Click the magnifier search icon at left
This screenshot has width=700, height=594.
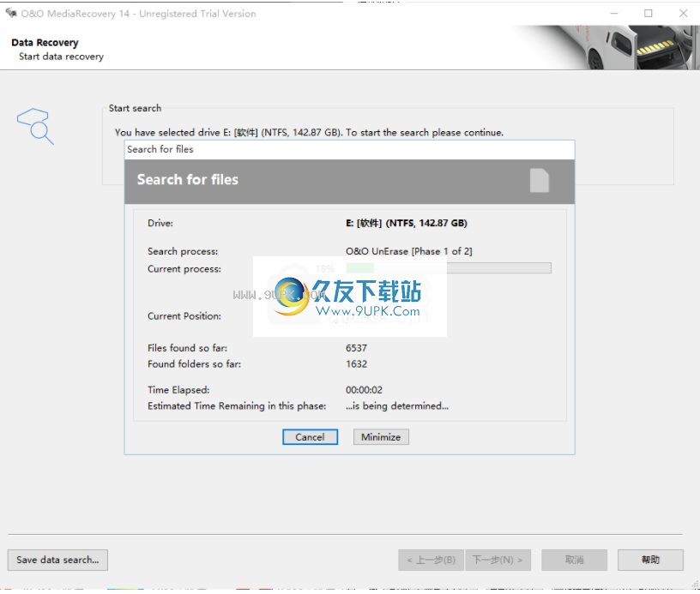pos(35,126)
